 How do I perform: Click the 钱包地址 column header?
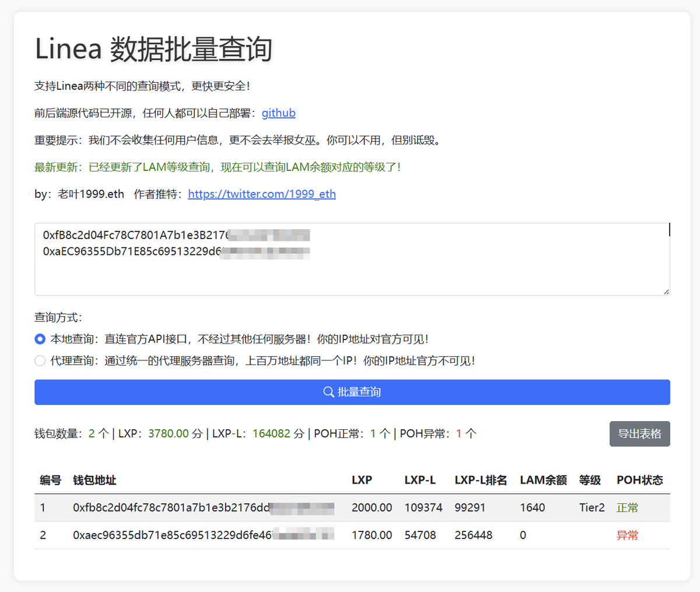coord(94,480)
